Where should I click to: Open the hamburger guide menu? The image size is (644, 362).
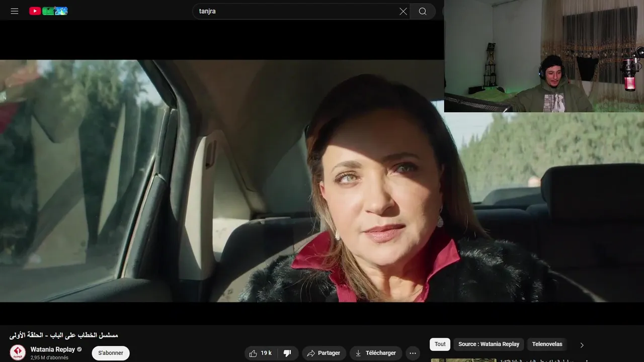tap(15, 11)
